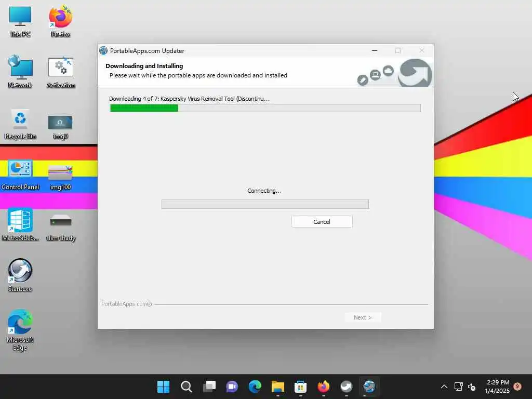
Task: Open File Explorer from taskbar
Action: 277,387
